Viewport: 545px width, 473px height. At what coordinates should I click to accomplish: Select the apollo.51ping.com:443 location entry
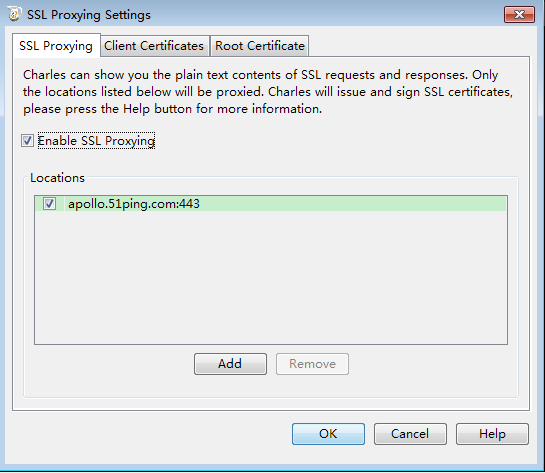click(270, 204)
